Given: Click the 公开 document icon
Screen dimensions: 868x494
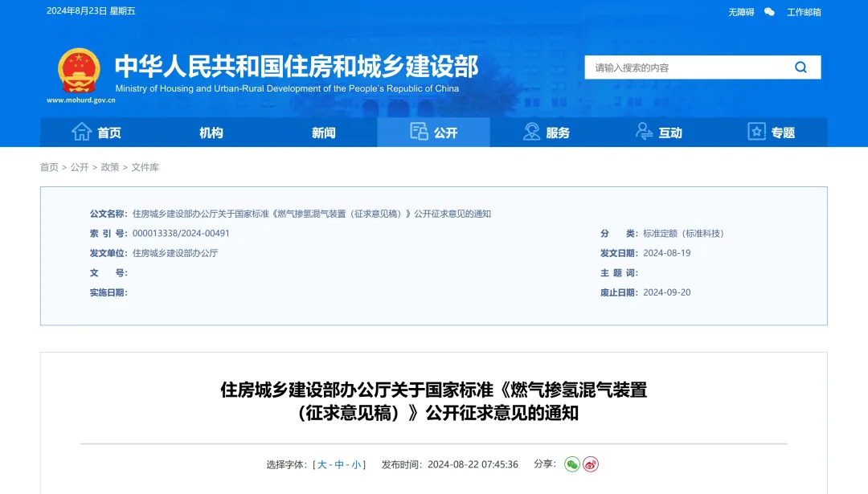Looking at the screenshot, I should (419, 132).
